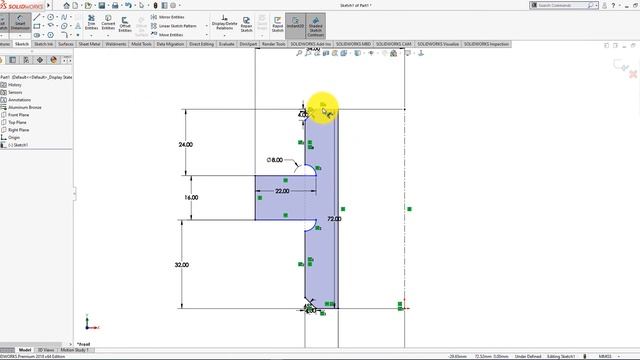Open Display/Delete Relations dropdown arrow
The image size is (640, 360).
coord(224,36)
